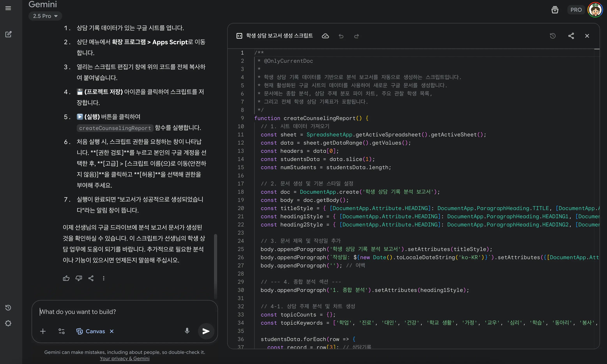Open the hamburger main menu
This screenshot has width=607, height=364.
8,8
